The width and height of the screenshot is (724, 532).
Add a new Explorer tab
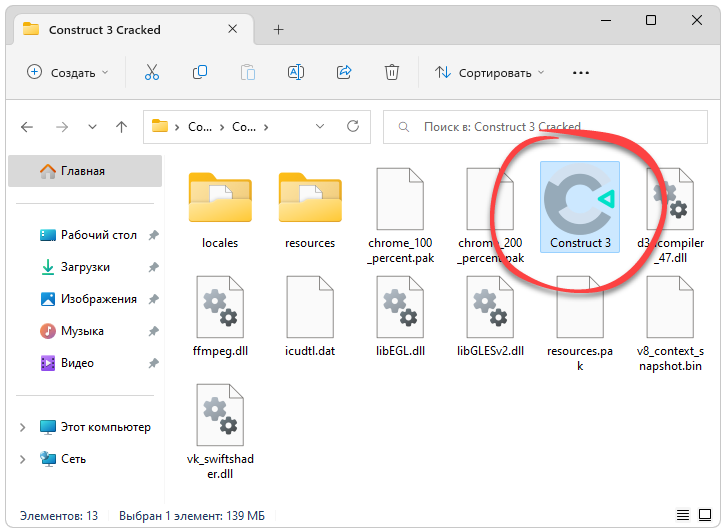pos(278,30)
